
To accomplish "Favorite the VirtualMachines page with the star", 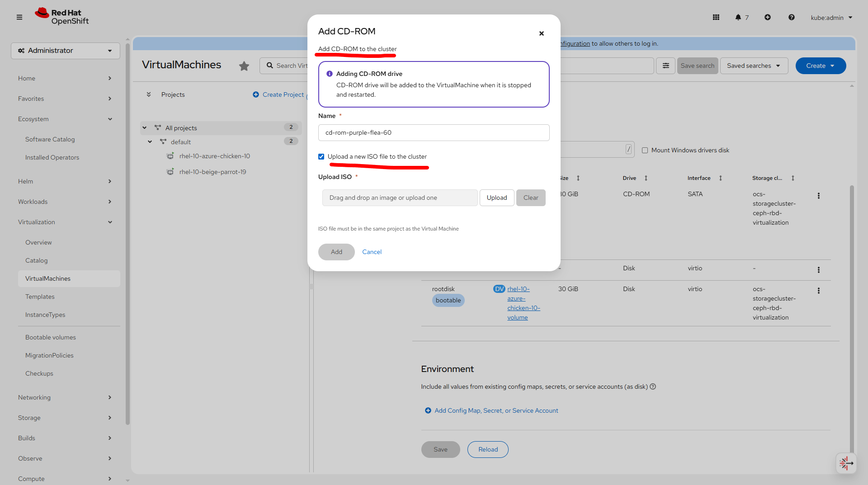I will (x=244, y=66).
